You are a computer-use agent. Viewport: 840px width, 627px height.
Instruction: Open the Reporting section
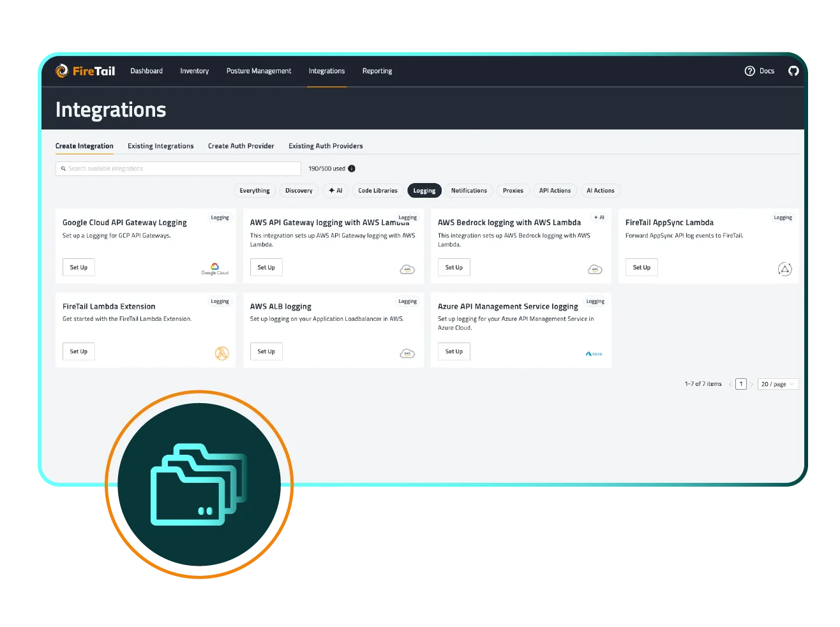point(377,71)
